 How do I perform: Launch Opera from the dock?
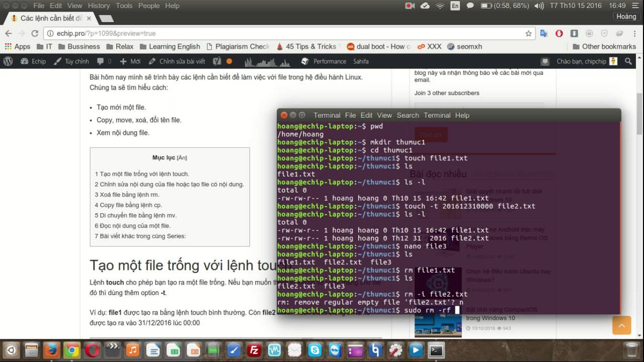(92, 350)
